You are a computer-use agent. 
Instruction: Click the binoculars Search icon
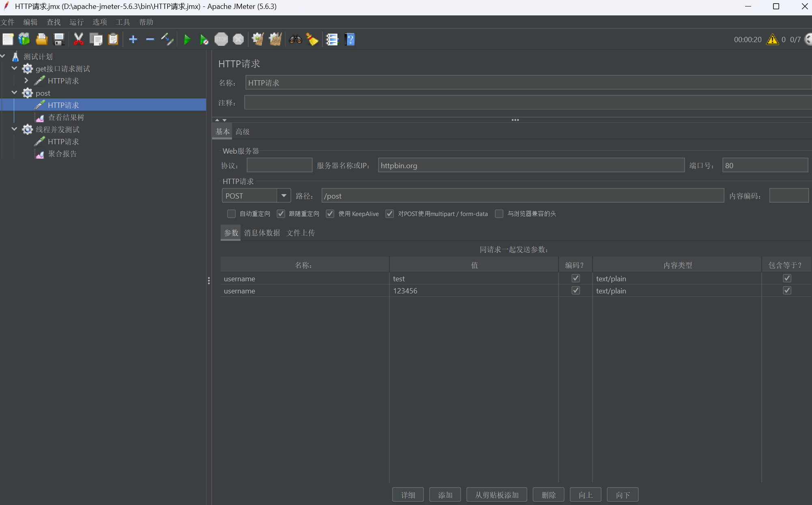pos(295,39)
